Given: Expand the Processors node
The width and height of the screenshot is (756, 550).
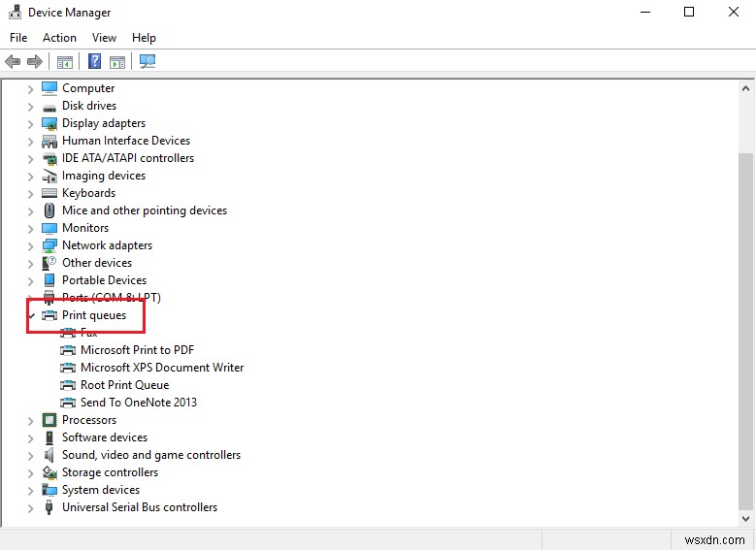Looking at the screenshot, I should [30, 421].
